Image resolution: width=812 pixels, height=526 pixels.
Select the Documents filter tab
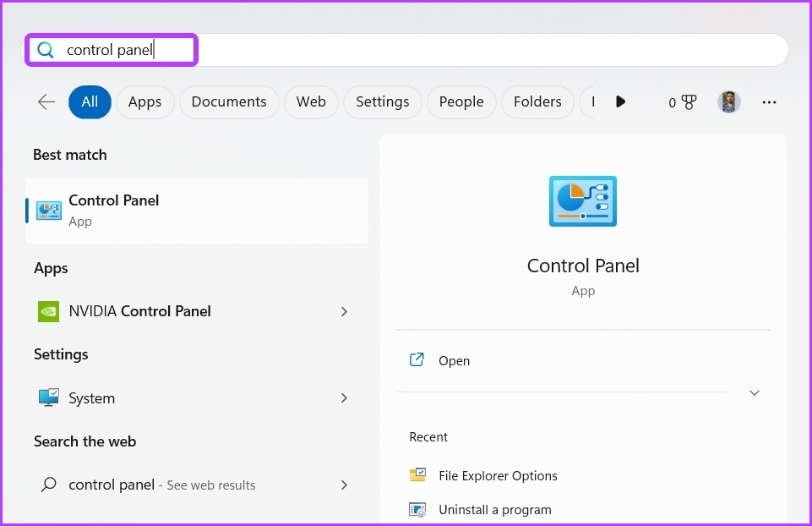(229, 102)
